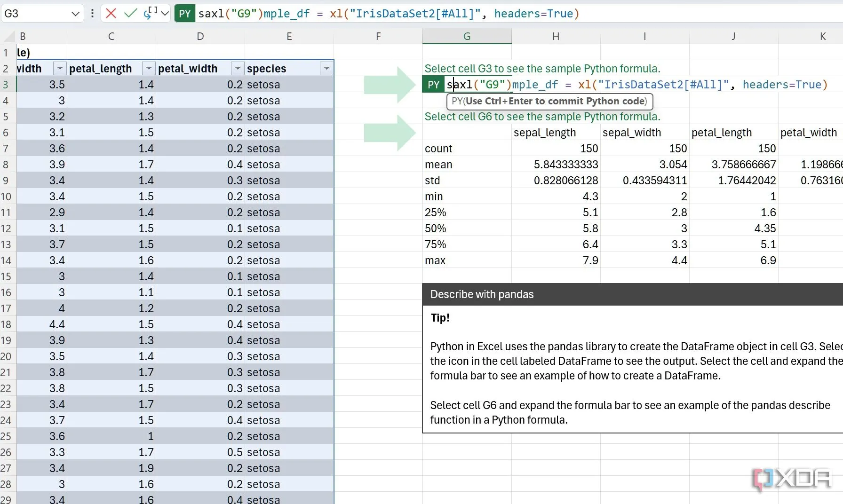This screenshot has height=504, width=843.
Task: Select the 'mean' label cell
Action: point(467,165)
